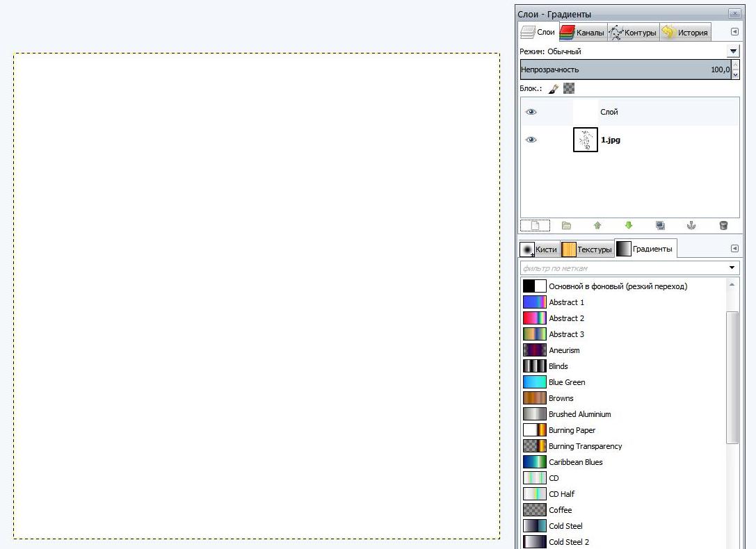This screenshot has height=549, width=756.
Task: Select the Burning Transparency gradient
Action: click(624, 446)
